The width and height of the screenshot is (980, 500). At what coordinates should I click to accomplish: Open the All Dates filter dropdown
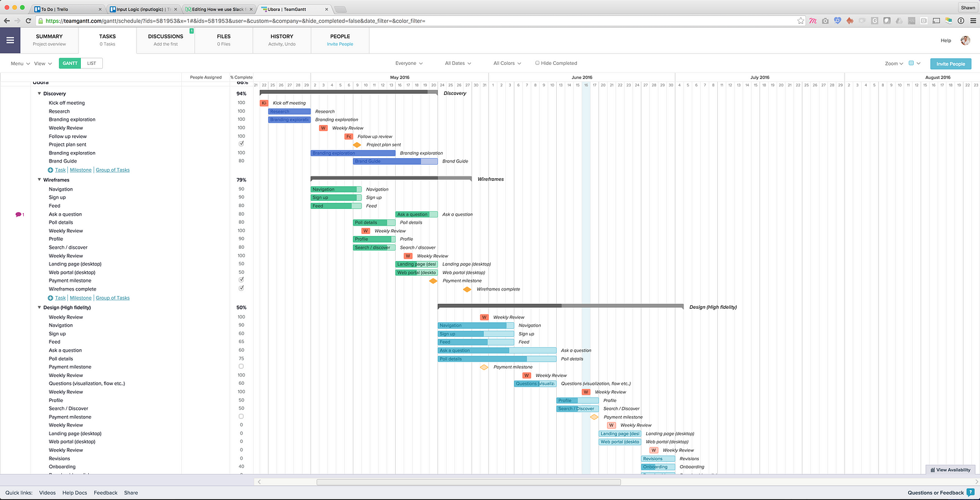pyautogui.click(x=459, y=63)
